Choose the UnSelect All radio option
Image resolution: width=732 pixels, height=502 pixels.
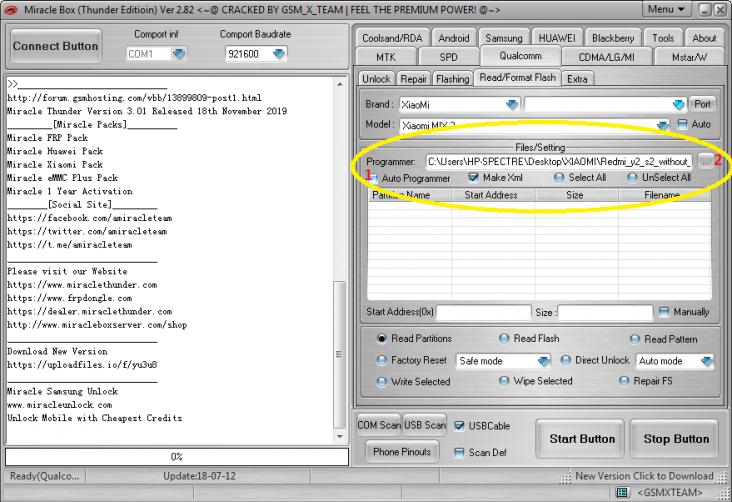click(x=632, y=177)
